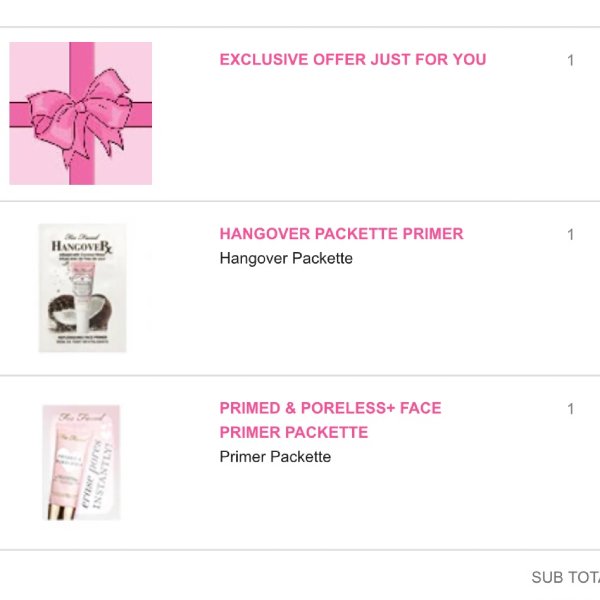Click the black 'Primer Packette' description text
The height and width of the screenshot is (600, 600).
coord(275,457)
